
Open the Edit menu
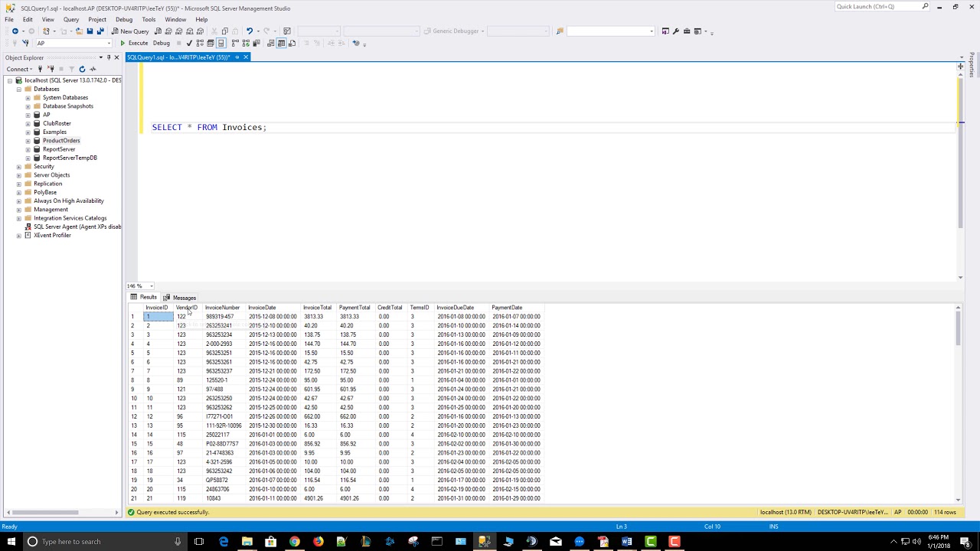(x=28, y=19)
